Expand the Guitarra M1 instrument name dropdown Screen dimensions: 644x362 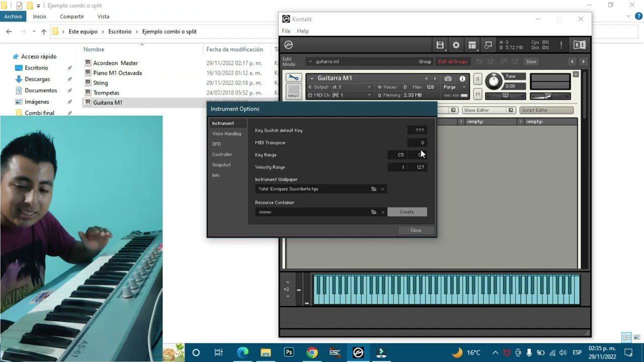pyautogui.click(x=312, y=78)
